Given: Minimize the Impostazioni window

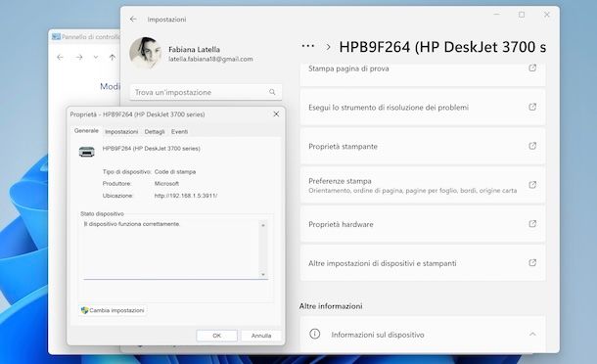Looking at the screenshot, I should click(x=496, y=15).
